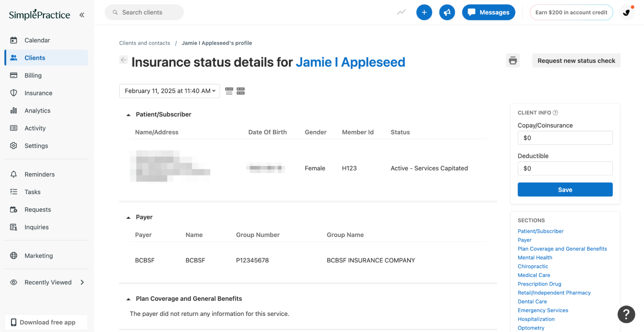Open the Calendar page
Viewport: 644px width, 332px height.
tap(46, 40)
